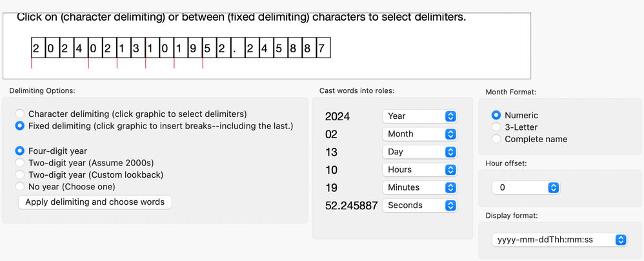Select Complete name month format
Screen dimensions: 644x261
496,139
